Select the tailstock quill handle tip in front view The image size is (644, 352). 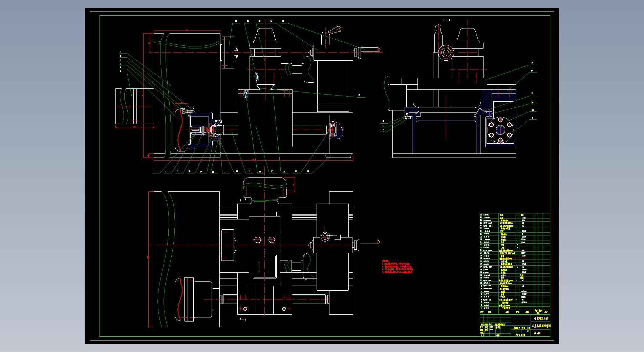pos(371,50)
